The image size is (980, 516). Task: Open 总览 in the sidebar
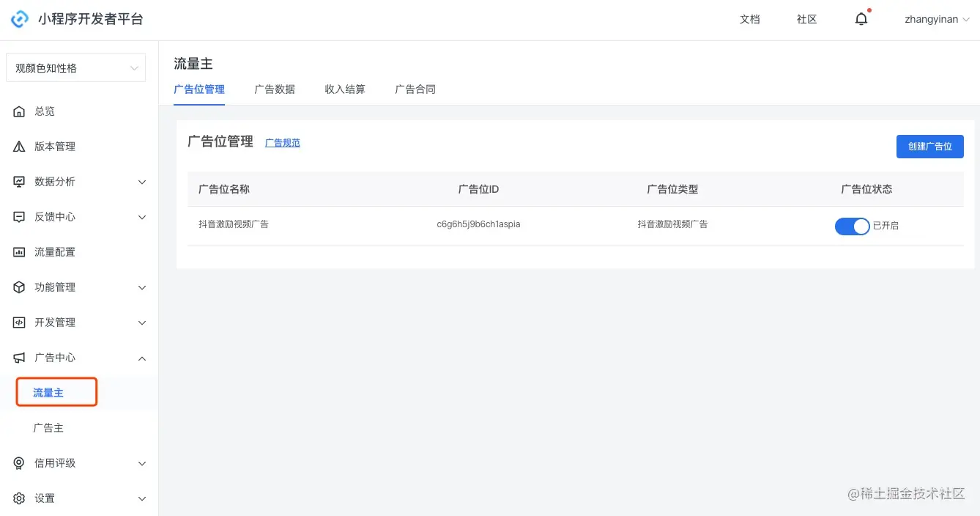click(45, 111)
